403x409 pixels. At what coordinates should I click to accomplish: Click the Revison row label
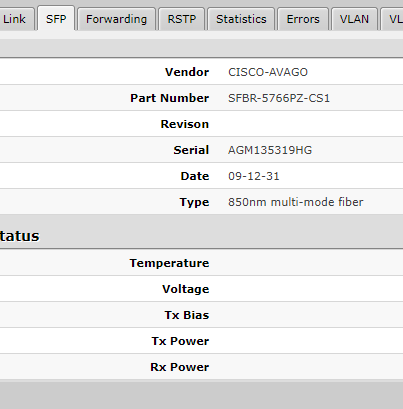click(185, 124)
